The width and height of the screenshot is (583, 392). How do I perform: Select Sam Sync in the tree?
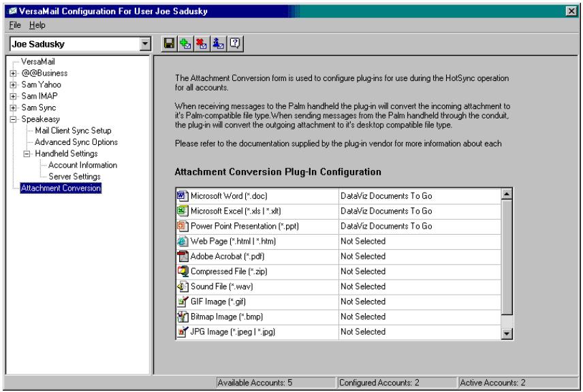39,108
